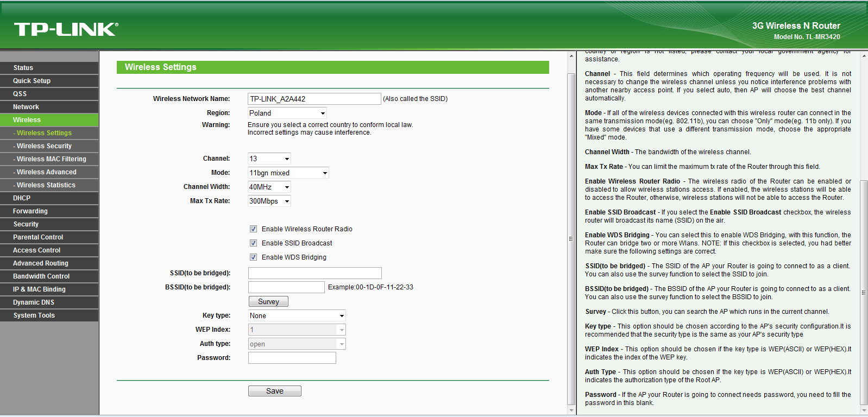
Task: Click the '3G Wireless N Router' title
Action: click(796, 26)
